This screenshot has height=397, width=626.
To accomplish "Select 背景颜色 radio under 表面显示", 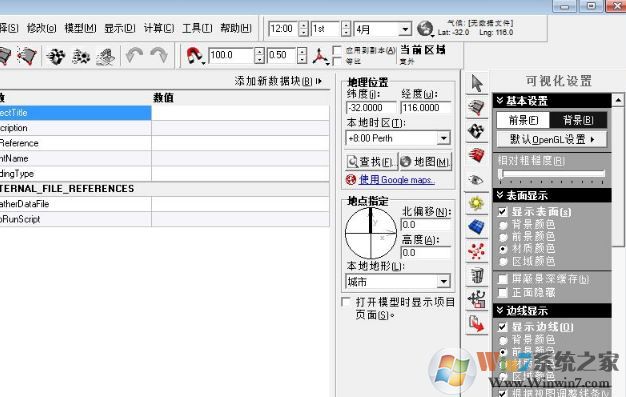I will [x=503, y=225].
